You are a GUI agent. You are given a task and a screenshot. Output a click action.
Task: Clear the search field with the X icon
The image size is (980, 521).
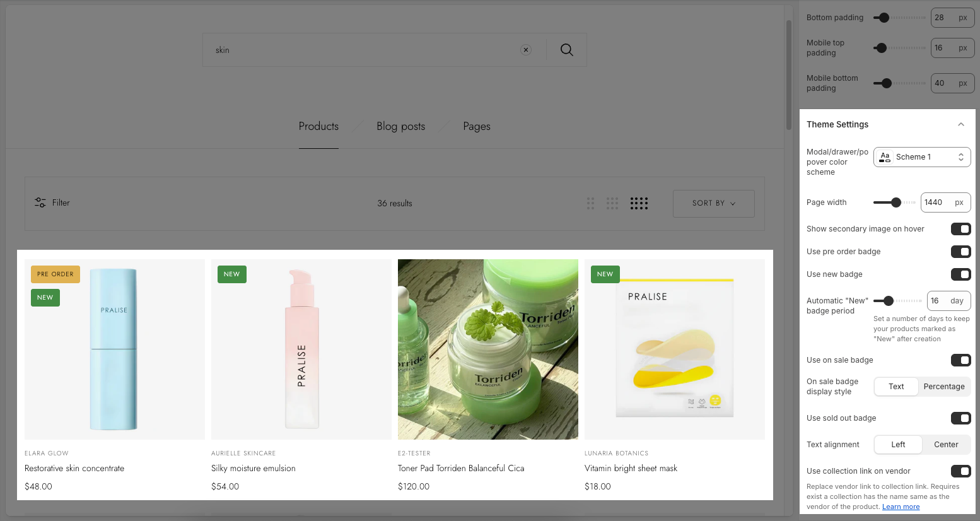click(x=526, y=50)
